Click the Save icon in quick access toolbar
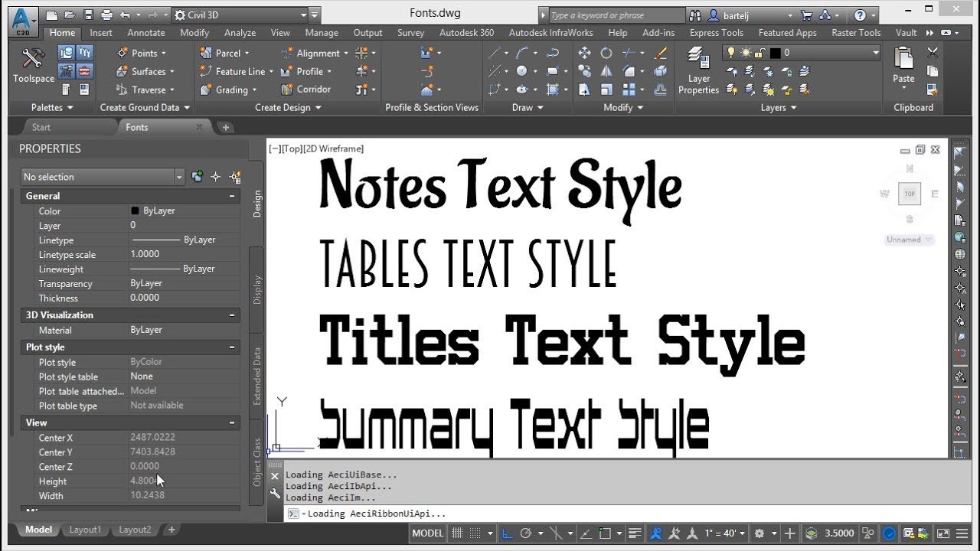This screenshot has width=980, height=551. (x=87, y=15)
